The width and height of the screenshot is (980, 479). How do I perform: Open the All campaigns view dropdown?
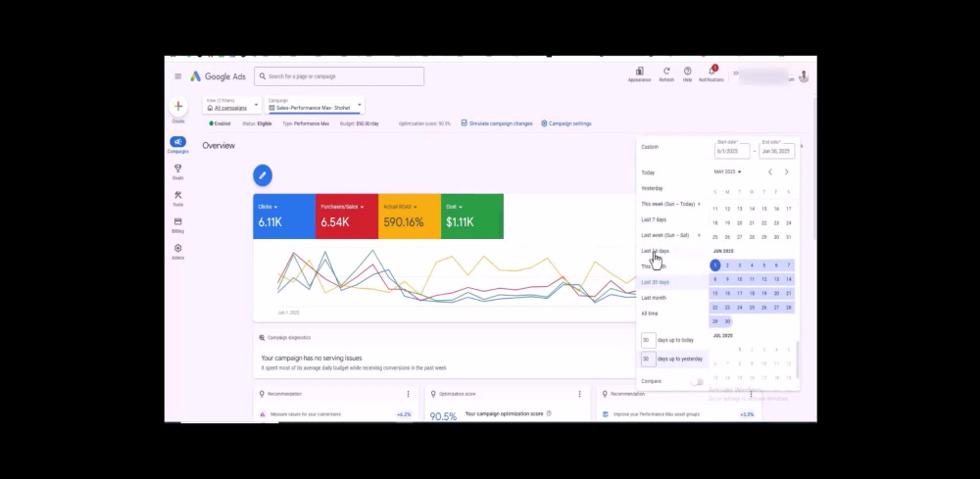[x=232, y=105]
